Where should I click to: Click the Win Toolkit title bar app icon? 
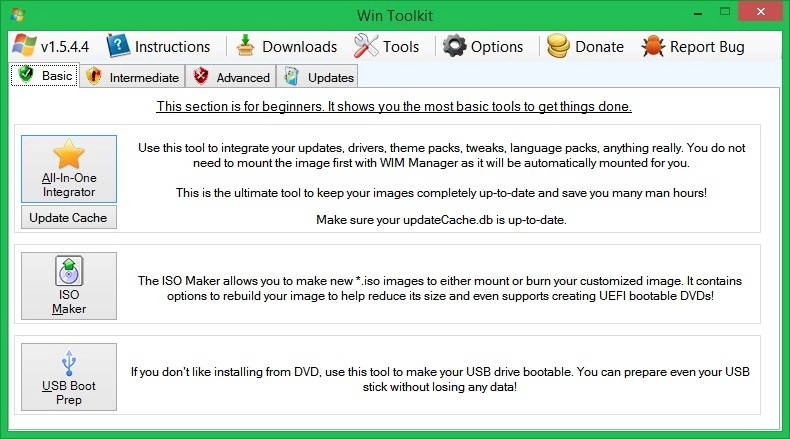[17, 15]
